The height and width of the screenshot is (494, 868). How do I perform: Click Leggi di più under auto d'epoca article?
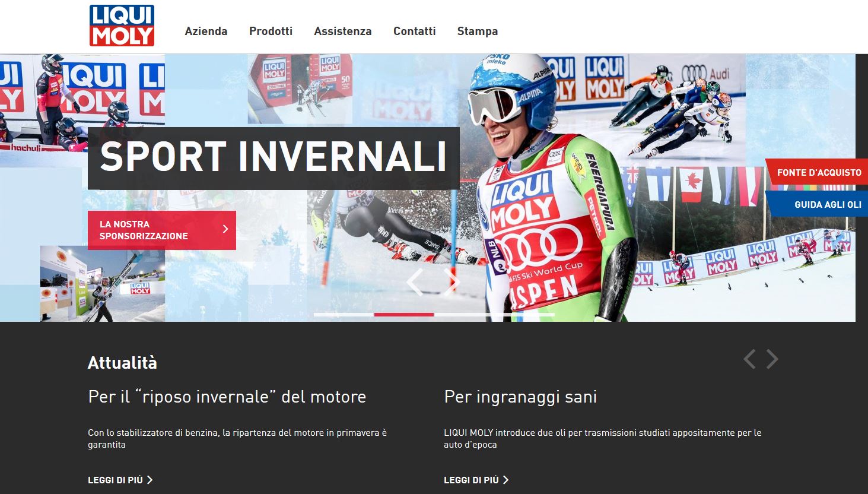(x=476, y=480)
